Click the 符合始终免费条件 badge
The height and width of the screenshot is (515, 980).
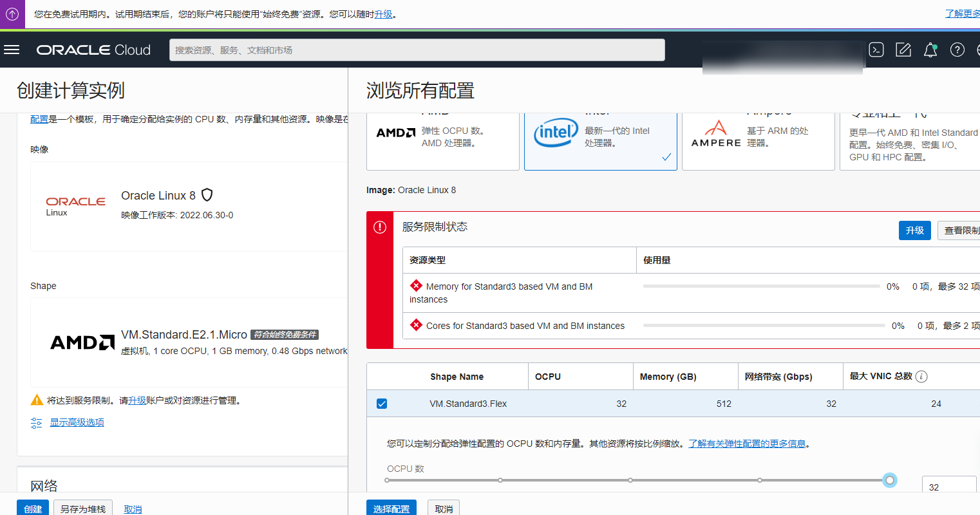coord(285,335)
